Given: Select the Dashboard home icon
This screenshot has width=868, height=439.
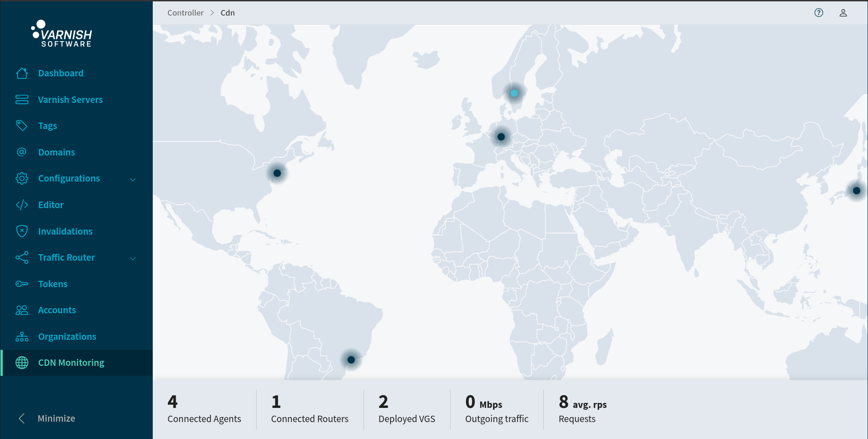Looking at the screenshot, I should 21,73.
